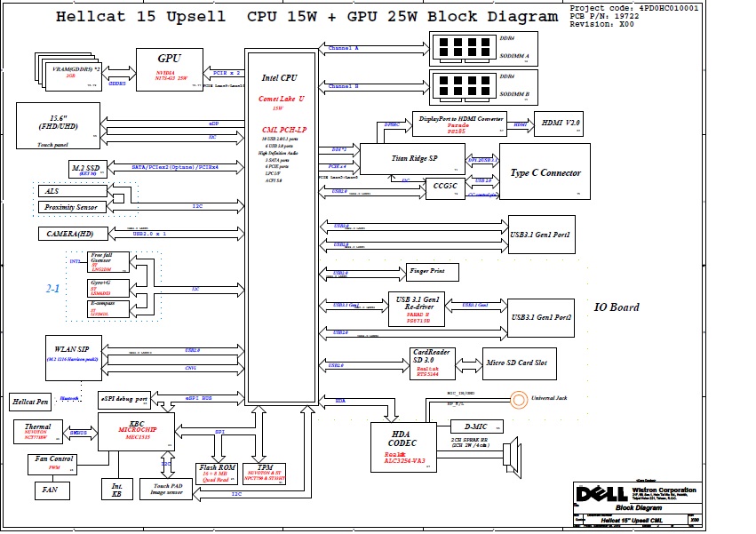Select the Titan Ridge SP block

(412, 159)
